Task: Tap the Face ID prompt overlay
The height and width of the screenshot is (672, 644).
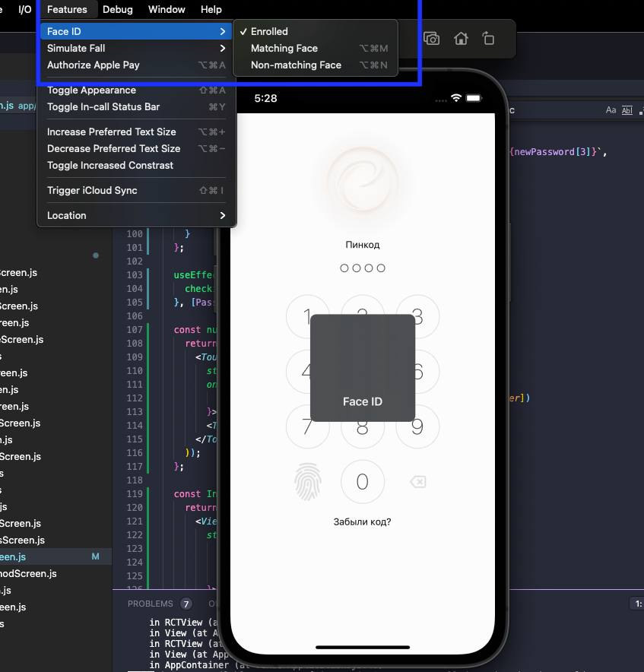Action: pyautogui.click(x=362, y=368)
